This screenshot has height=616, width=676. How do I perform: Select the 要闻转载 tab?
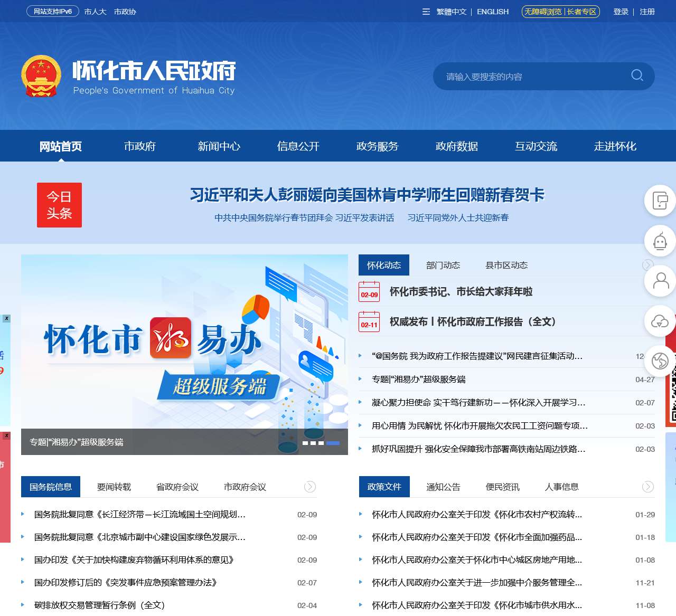click(x=113, y=487)
